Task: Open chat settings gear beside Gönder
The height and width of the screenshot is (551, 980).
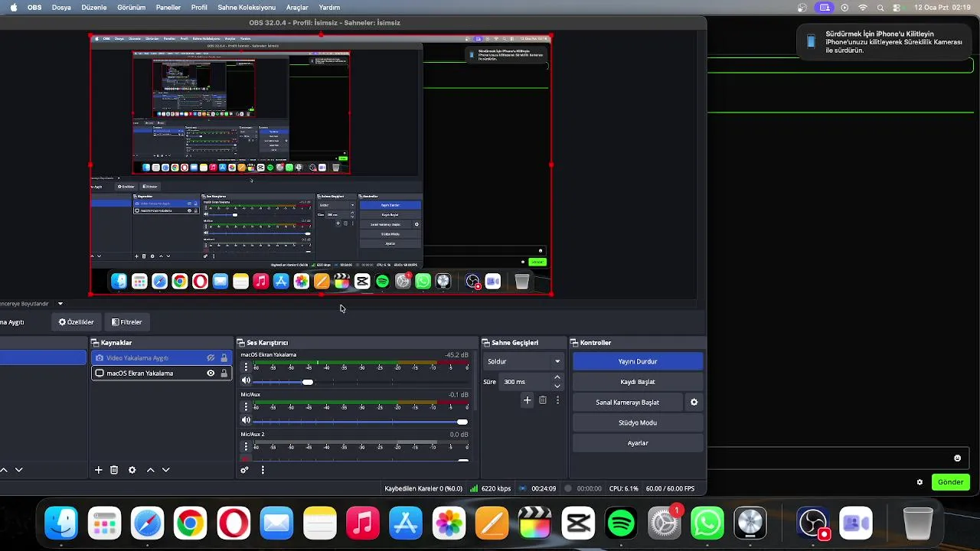Action: pos(920,482)
